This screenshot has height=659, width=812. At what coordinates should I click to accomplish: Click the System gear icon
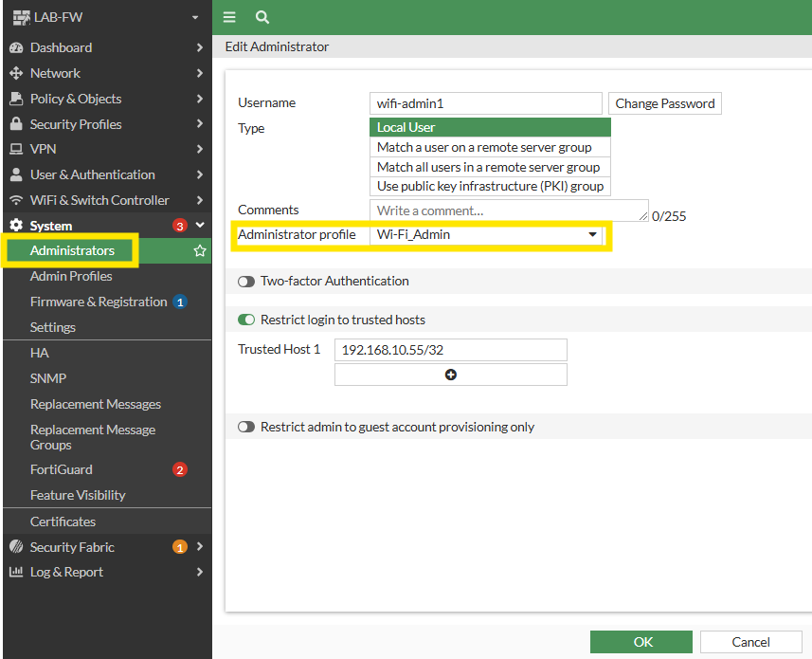click(x=16, y=226)
